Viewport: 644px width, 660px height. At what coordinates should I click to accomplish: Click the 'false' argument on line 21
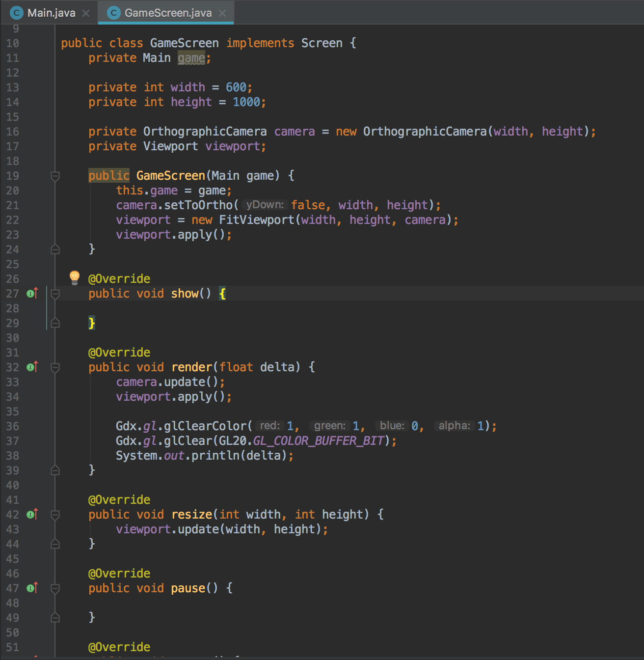308,205
